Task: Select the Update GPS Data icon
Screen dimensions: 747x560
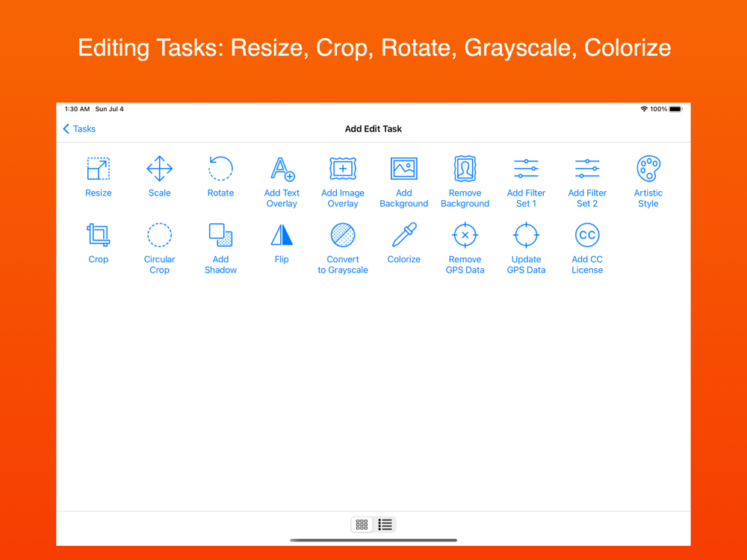Action: [x=526, y=234]
